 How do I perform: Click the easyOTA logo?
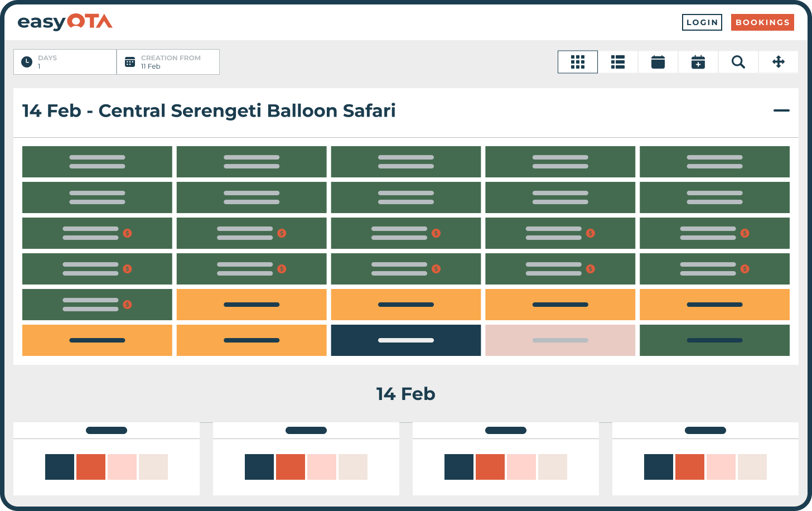[x=65, y=22]
